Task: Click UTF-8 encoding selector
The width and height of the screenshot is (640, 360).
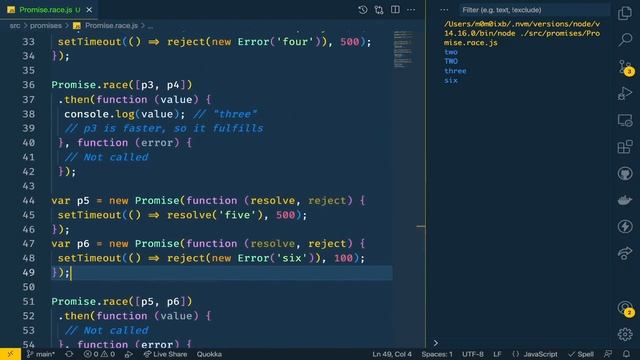Action: point(473,354)
